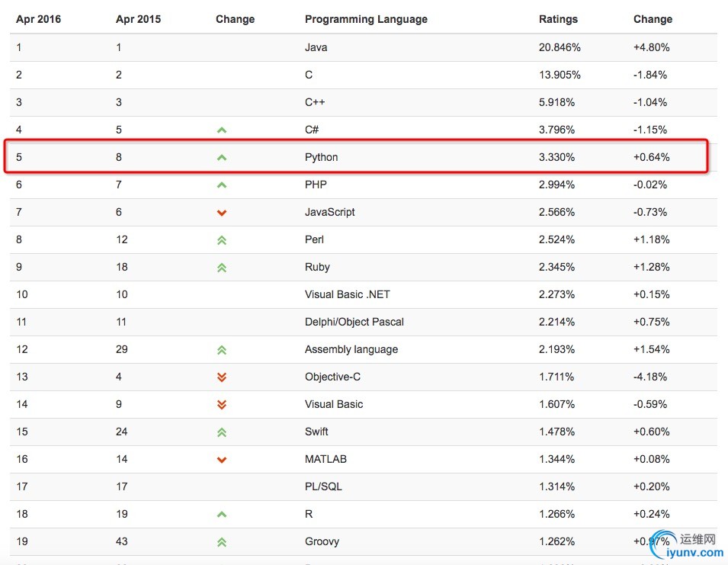Image resolution: width=728 pixels, height=565 pixels.
Task: Click the double green arrow beside Assembly language
Action: pos(222,349)
